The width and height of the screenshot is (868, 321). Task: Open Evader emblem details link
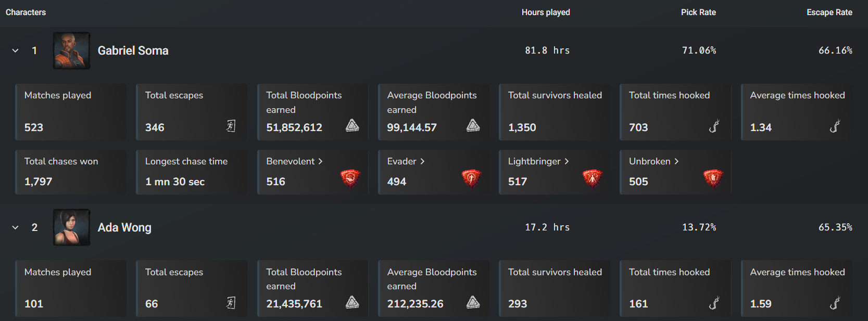[x=406, y=161]
